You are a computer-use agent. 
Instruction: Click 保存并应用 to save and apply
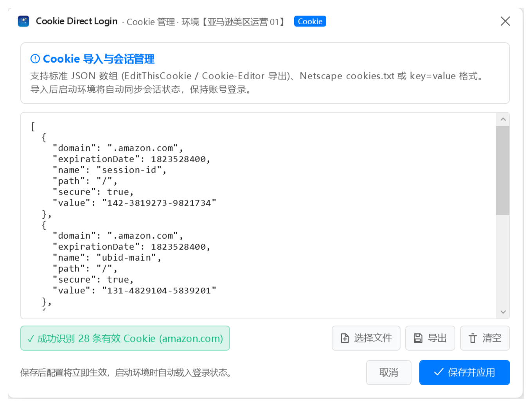[464, 373]
